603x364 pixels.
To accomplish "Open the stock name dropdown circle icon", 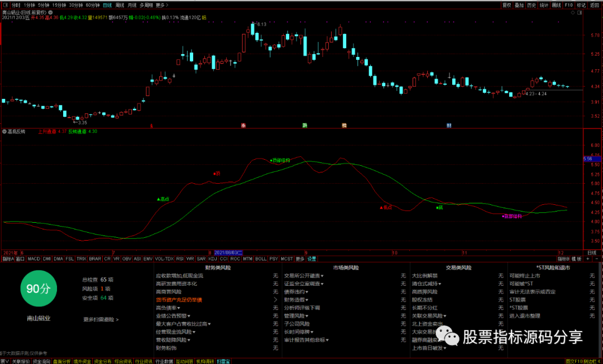I will [50, 12].
